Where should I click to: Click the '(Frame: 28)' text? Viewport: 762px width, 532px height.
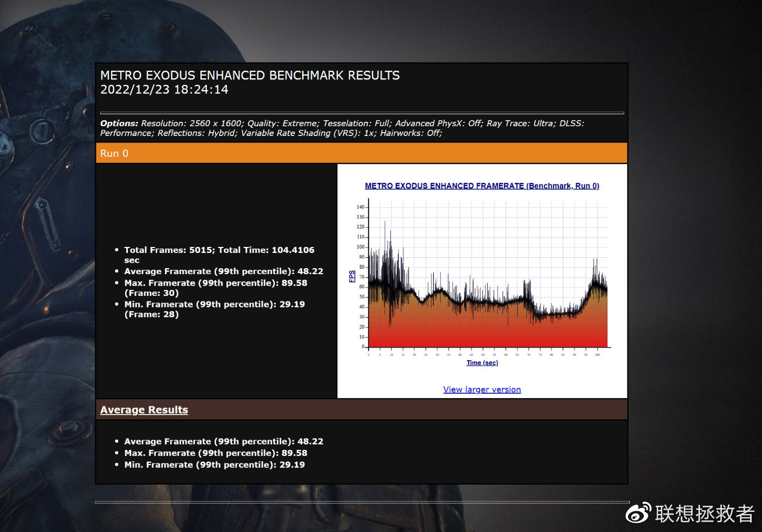point(151,314)
